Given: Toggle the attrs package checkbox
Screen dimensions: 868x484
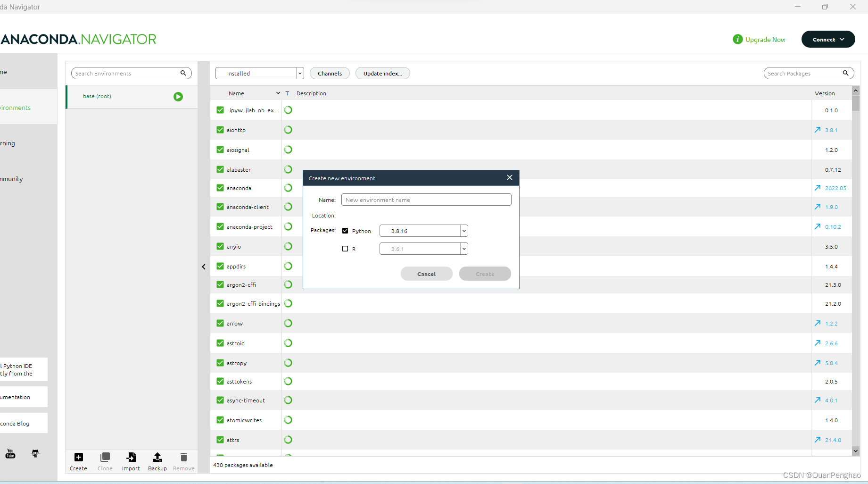Looking at the screenshot, I should (220, 440).
